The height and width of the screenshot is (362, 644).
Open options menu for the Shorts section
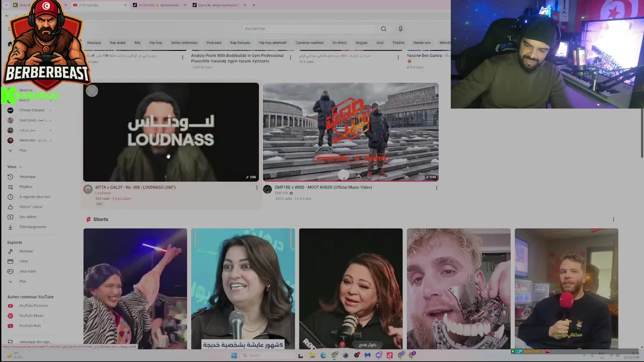point(613,219)
